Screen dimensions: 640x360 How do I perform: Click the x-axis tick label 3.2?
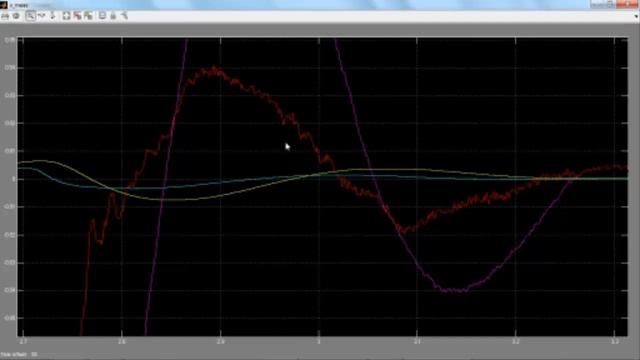[x=516, y=341]
